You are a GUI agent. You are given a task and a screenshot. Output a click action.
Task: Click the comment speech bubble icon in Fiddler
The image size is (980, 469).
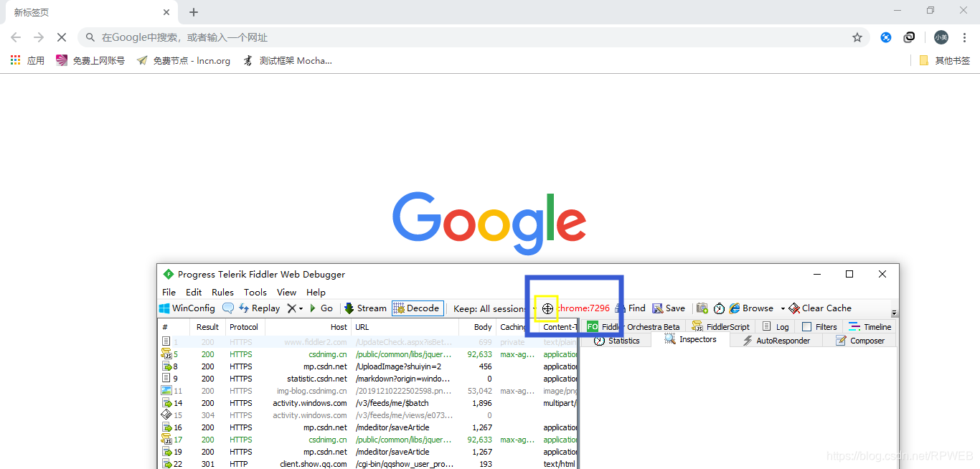point(228,308)
